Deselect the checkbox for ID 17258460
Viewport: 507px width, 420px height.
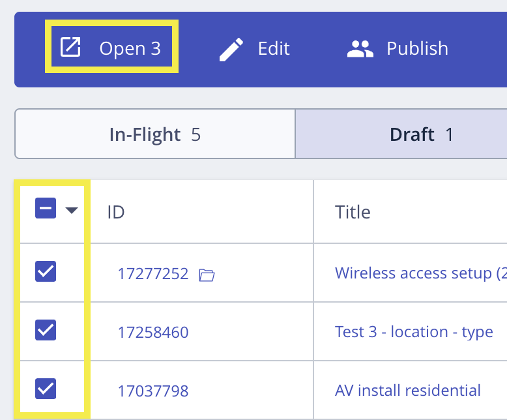[46, 331]
